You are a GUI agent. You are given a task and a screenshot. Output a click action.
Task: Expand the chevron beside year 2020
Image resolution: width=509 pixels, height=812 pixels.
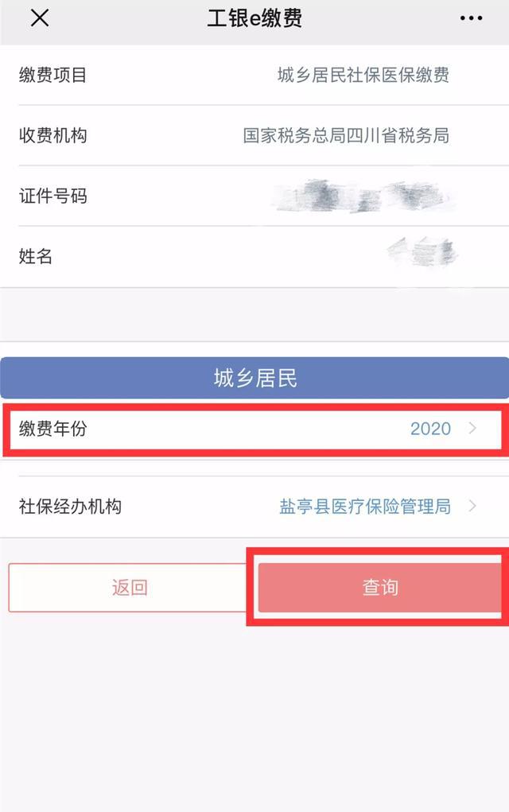pyautogui.click(x=473, y=429)
